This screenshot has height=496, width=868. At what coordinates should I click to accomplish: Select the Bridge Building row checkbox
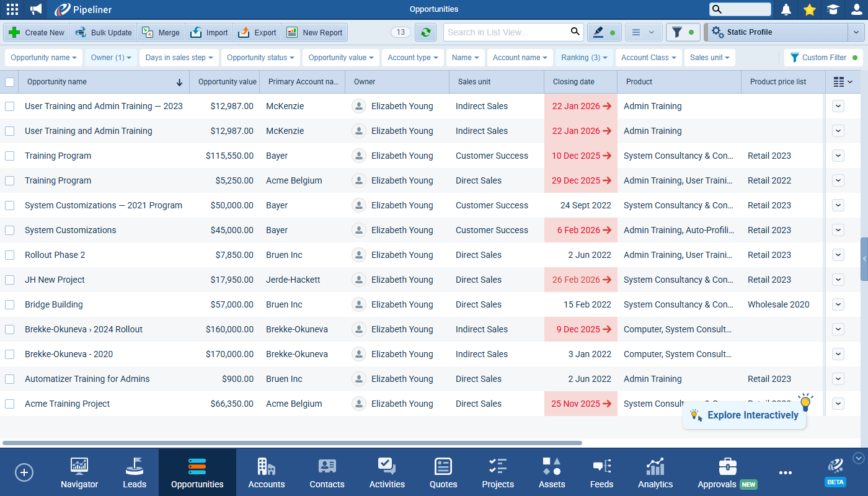pyautogui.click(x=10, y=304)
